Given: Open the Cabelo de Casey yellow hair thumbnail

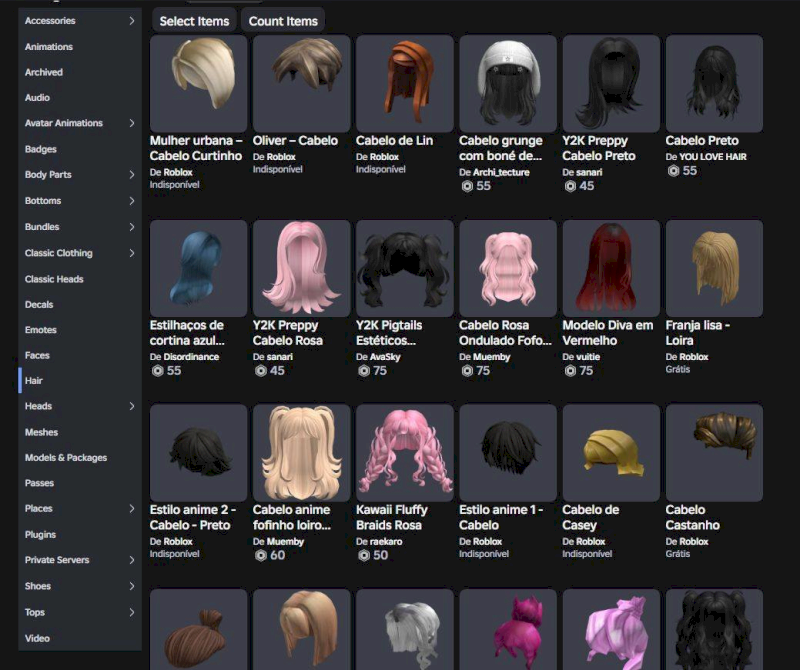Looking at the screenshot, I should (x=611, y=453).
